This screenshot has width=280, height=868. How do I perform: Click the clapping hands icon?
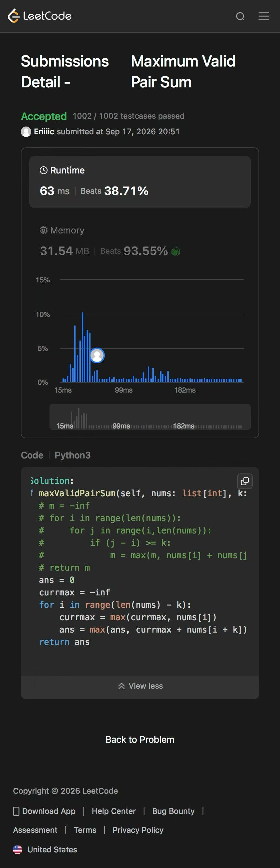[x=176, y=251]
